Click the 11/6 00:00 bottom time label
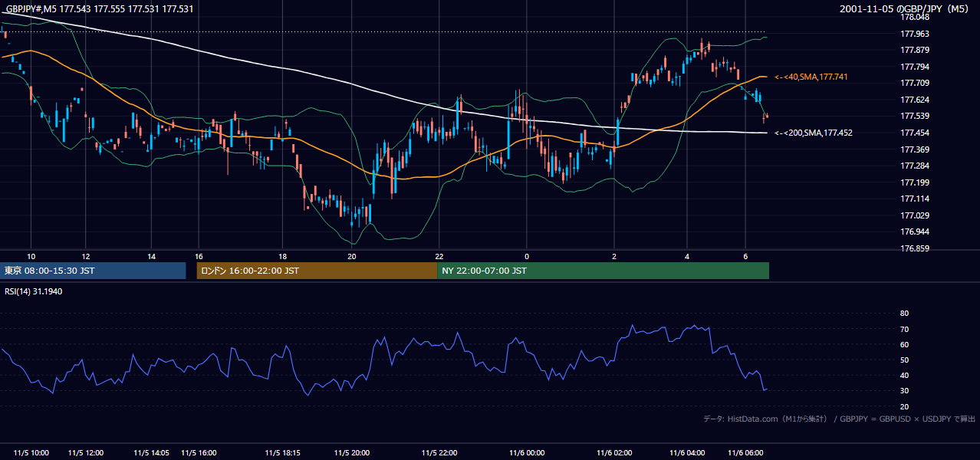 [526, 452]
